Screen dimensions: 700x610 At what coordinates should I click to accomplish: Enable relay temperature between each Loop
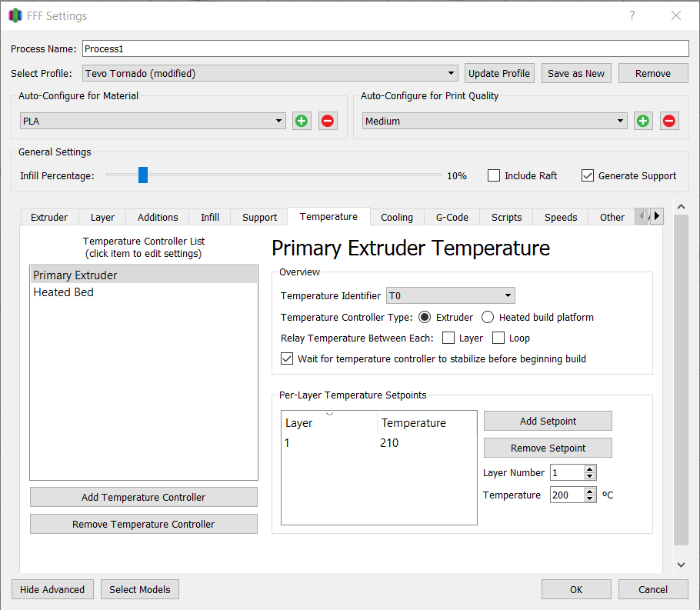pyautogui.click(x=498, y=338)
